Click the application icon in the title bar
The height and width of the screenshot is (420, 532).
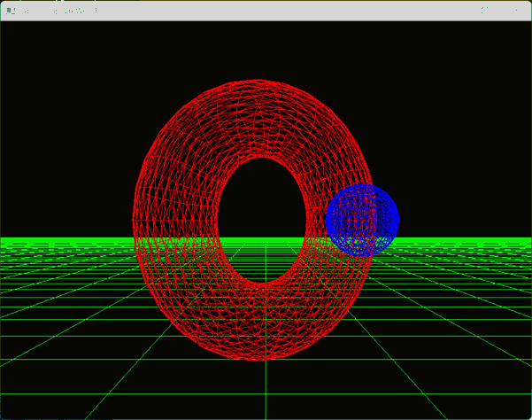pos(11,11)
